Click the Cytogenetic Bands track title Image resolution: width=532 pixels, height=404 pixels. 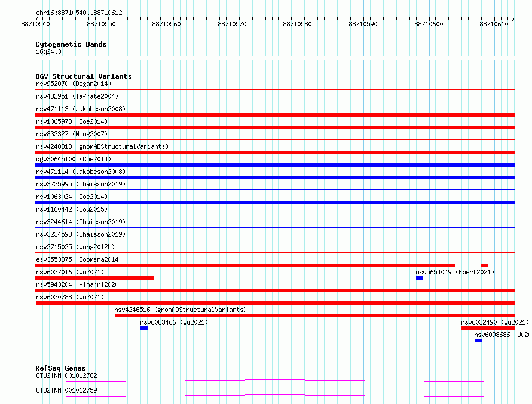point(71,44)
